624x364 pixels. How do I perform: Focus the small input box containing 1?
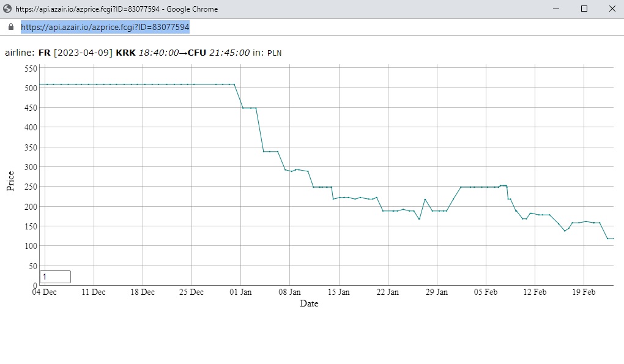click(x=55, y=277)
